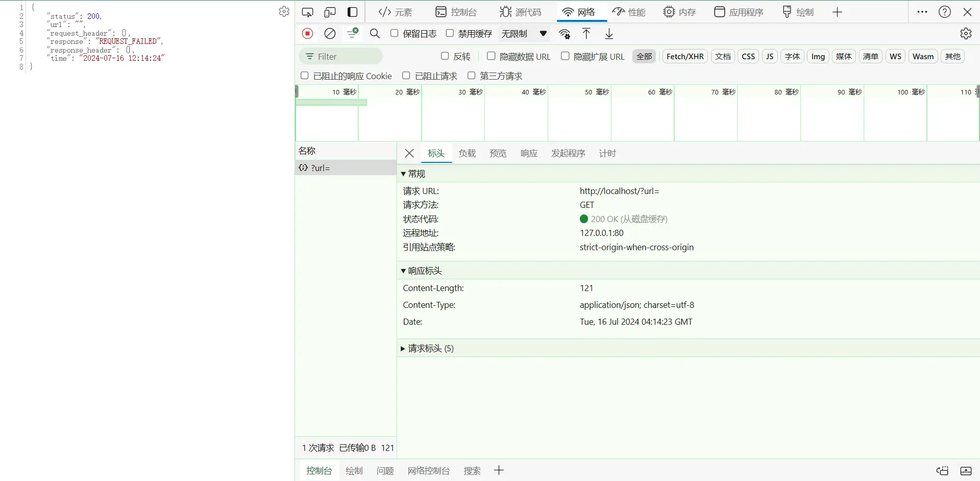Tick the 第三方请求 checkbox

point(471,76)
